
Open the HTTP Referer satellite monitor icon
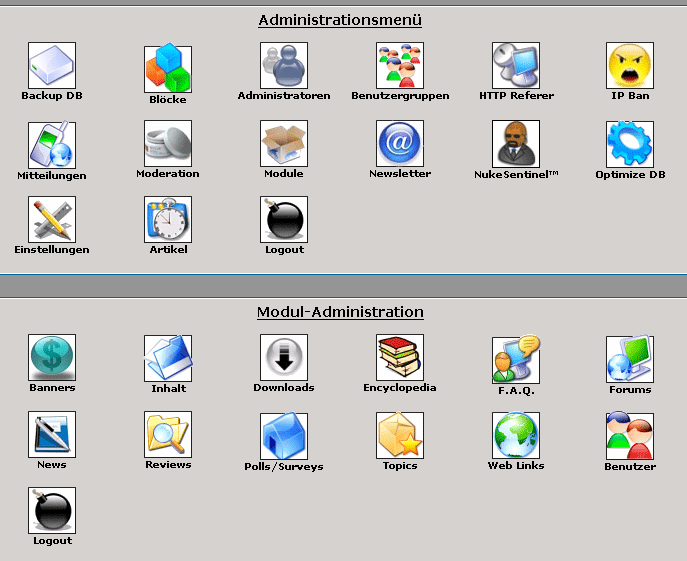click(x=516, y=65)
